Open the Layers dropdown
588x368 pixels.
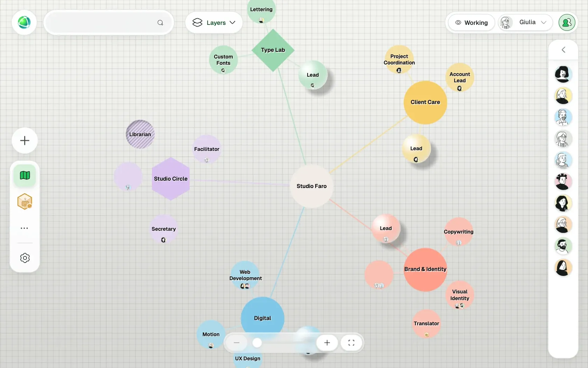(214, 23)
